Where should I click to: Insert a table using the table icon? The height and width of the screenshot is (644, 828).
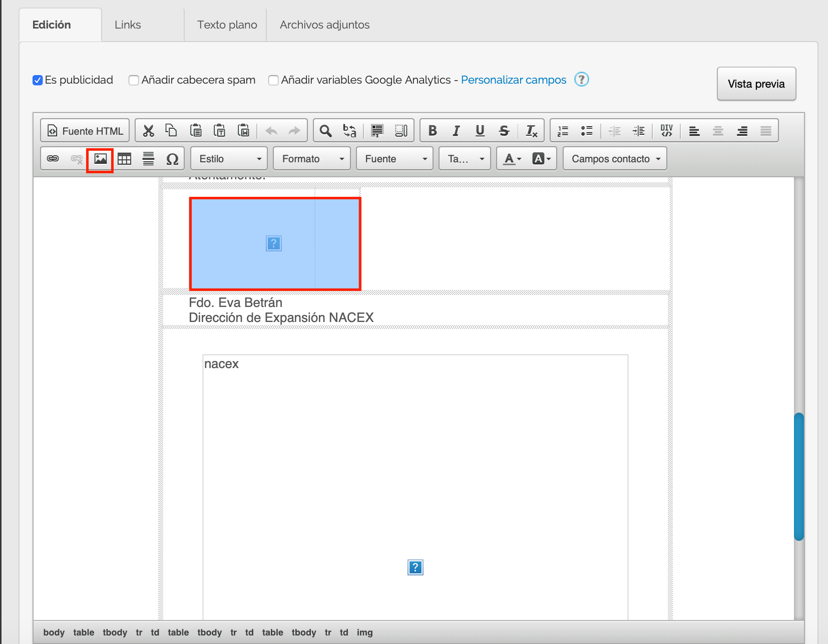pyautogui.click(x=124, y=159)
